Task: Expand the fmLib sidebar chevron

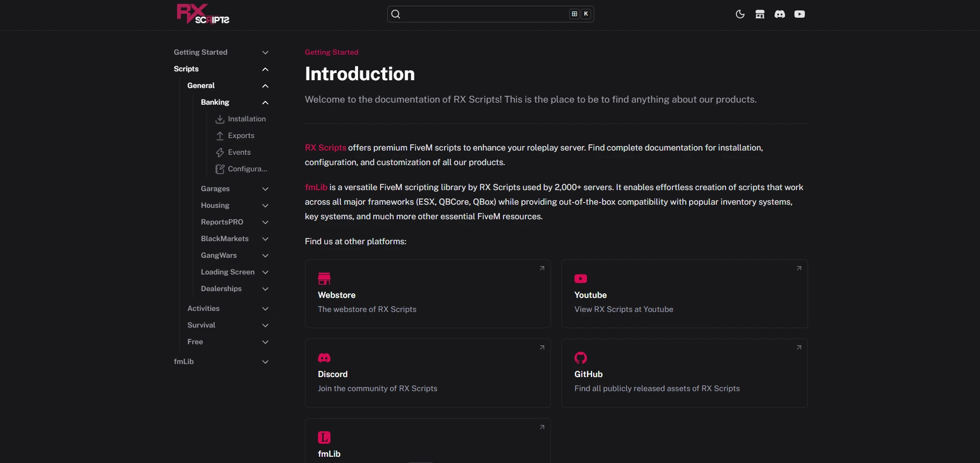Action: (x=265, y=362)
